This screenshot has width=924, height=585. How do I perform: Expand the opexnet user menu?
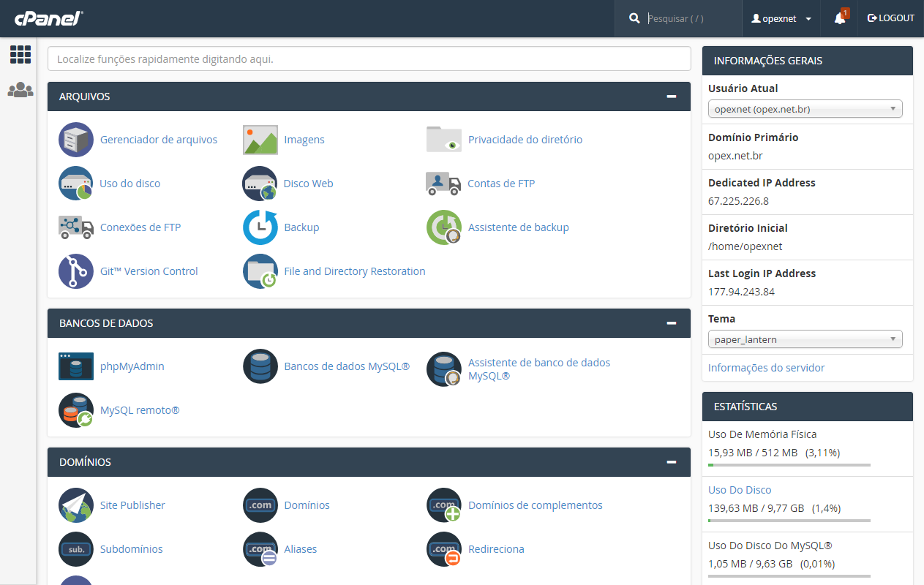(781, 18)
